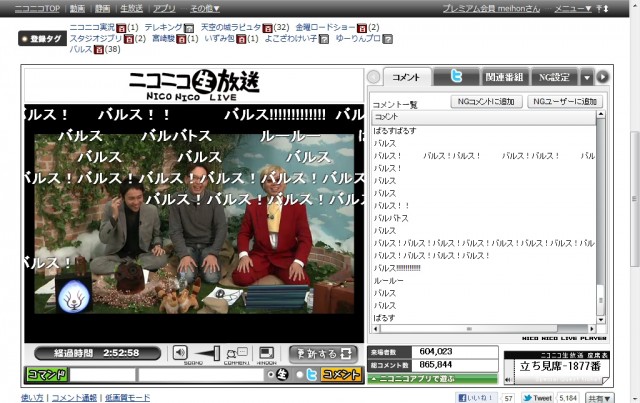640x403 pixels.
Task: Open the メニュー dropdown at top right
Action: [573, 9]
